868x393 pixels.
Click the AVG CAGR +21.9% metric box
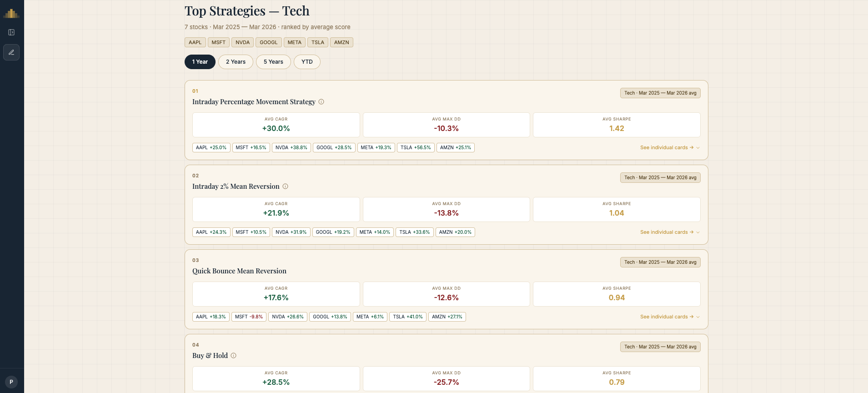[x=276, y=209]
